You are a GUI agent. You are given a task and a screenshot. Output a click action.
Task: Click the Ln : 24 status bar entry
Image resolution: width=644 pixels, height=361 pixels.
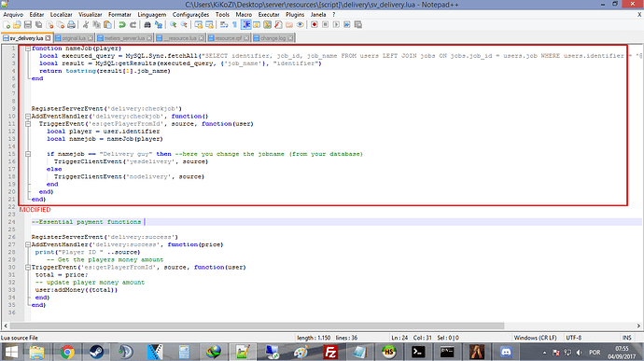pos(399,338)
